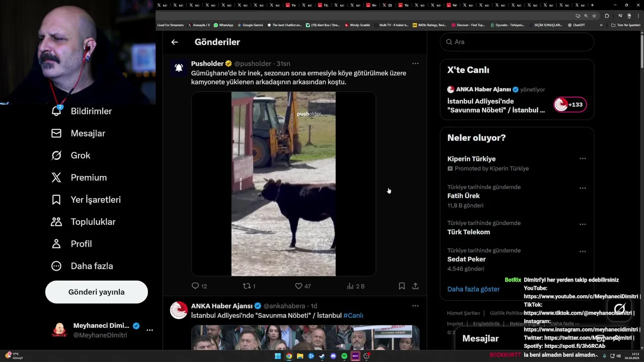
Task: Open Windows Start menu
Action: click(278, 356)
